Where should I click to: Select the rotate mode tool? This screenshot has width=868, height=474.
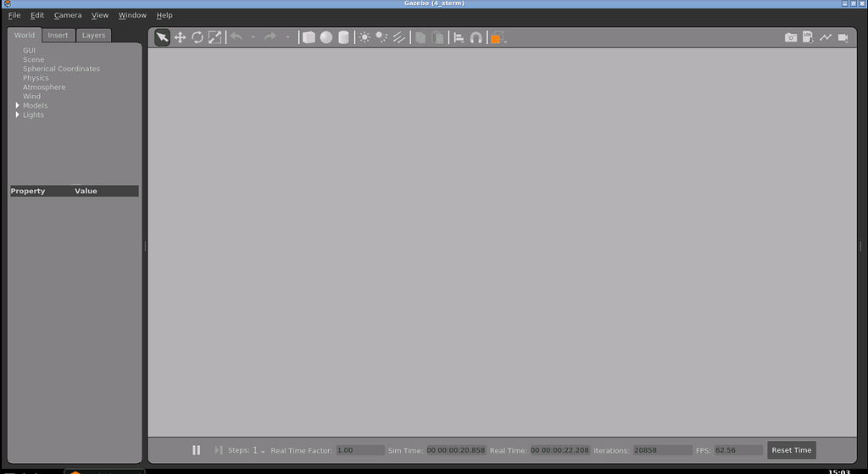click(198, 37)
